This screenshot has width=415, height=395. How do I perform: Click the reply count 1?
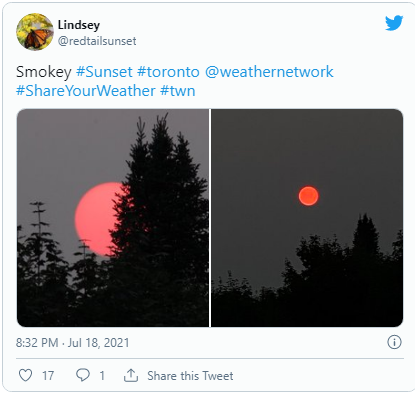click(102, 376)
